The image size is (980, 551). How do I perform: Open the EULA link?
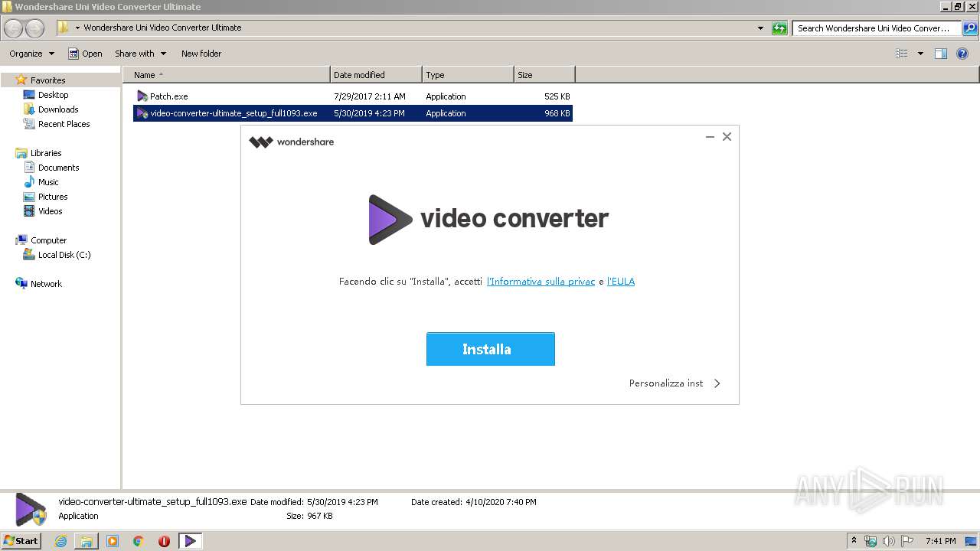(621, 282)
